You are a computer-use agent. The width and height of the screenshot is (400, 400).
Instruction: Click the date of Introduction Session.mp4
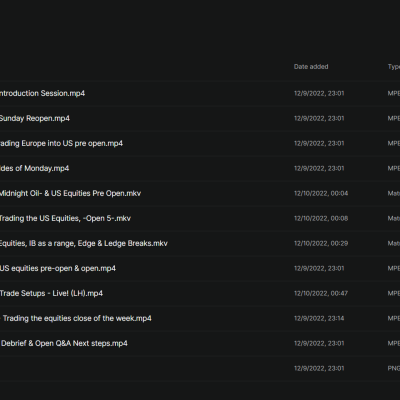tap(319, 93)
